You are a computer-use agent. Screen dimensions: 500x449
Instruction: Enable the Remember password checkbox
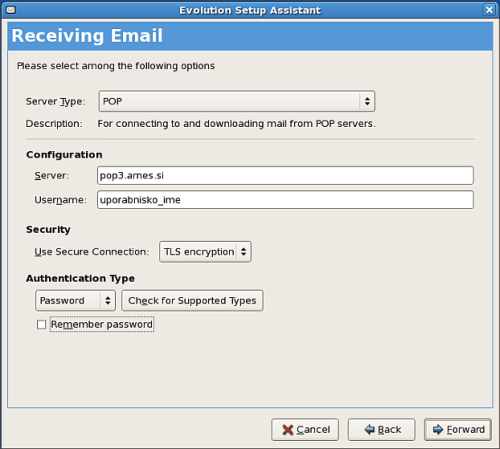41,324
